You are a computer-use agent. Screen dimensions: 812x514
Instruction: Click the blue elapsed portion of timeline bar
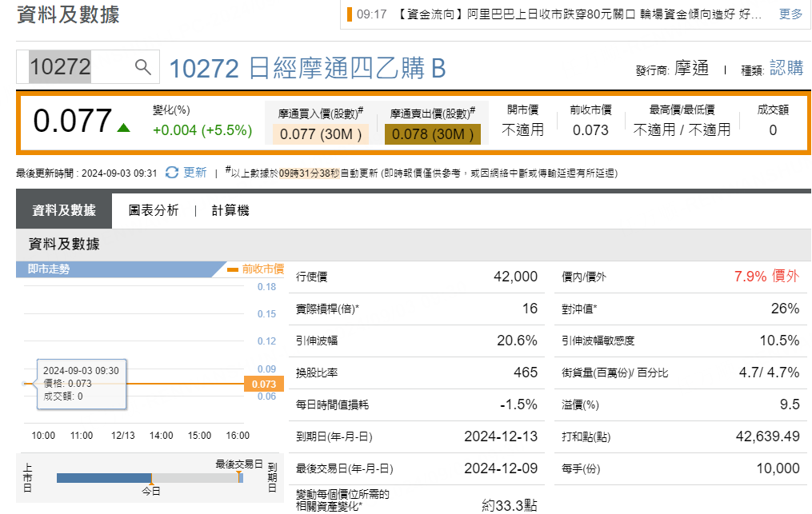click(x=103, y=478)
